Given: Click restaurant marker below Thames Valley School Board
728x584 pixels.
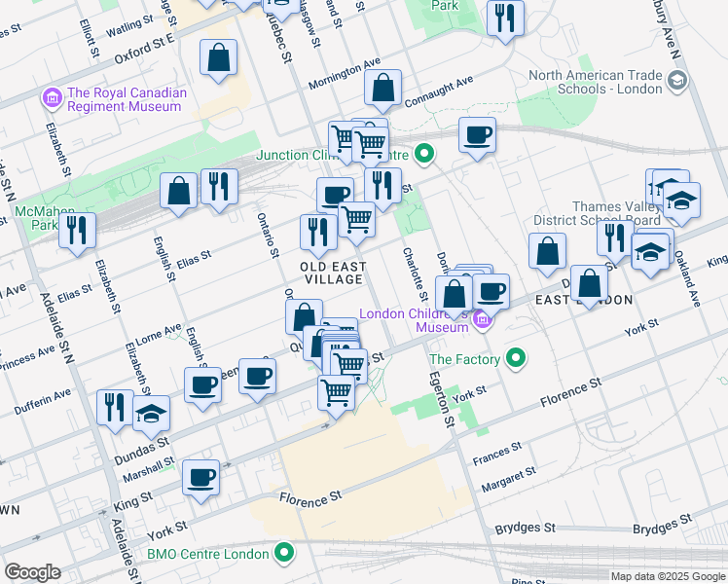Looking at the screenshot, I should pos(616,239).
